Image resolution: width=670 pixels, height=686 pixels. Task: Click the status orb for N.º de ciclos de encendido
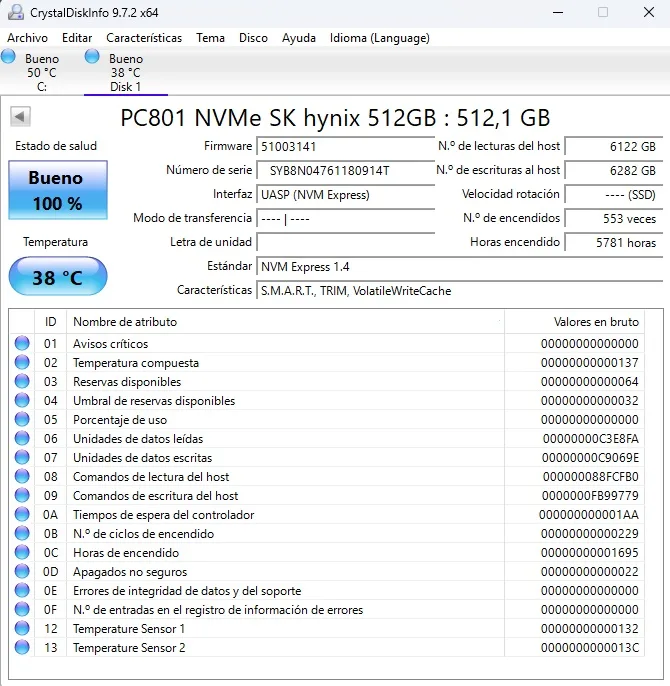click(22, 533)
